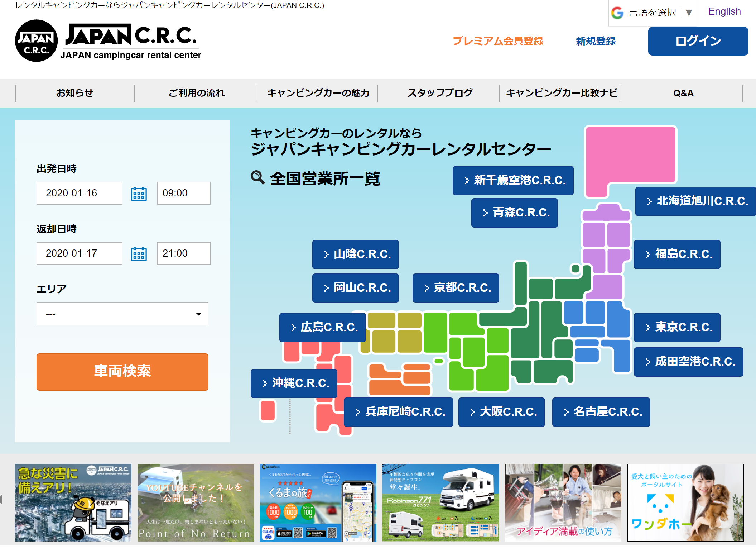Click the orange 車両検索 search button
756x548 pixels.
click(x=122, y=372)
